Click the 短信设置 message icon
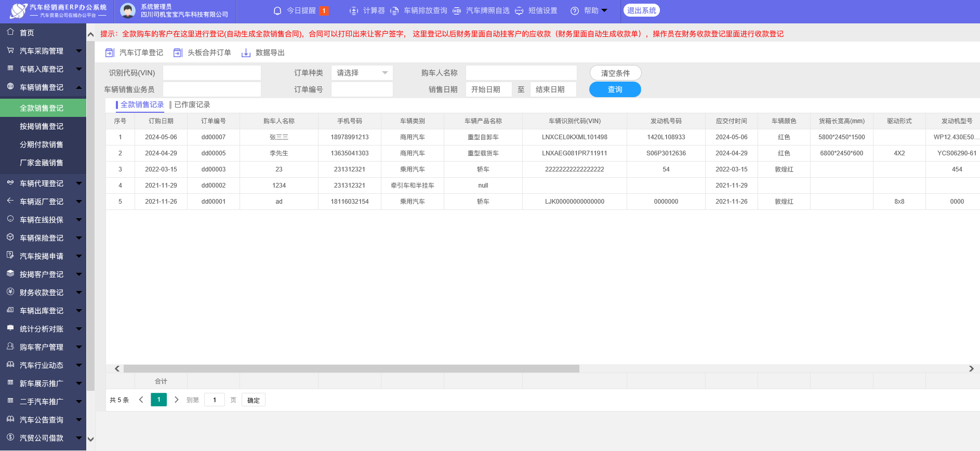This screenshot has width=980, height=451. 519,10
